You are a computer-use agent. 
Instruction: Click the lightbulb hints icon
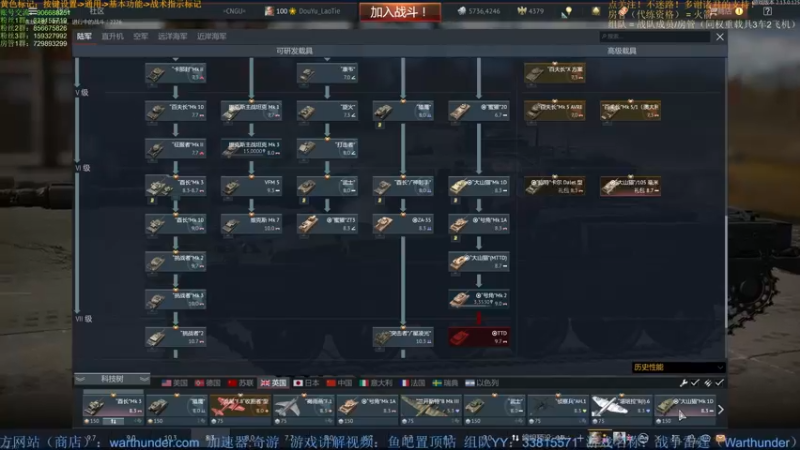click(x=568, y=11)
